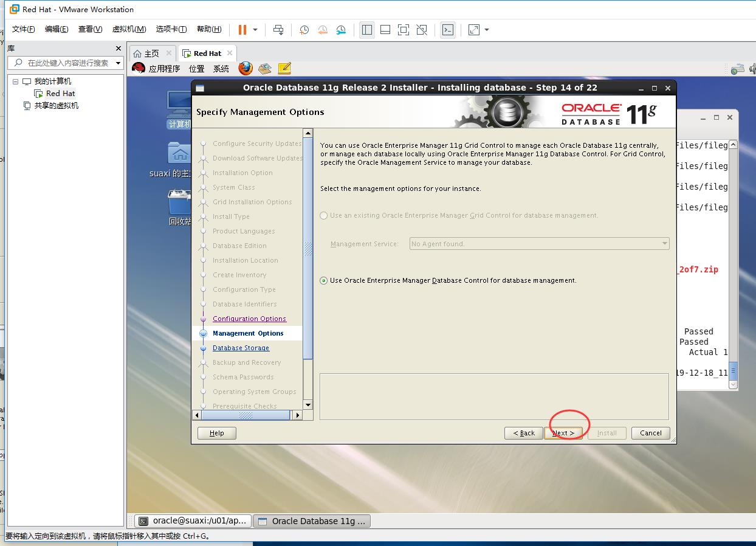The height and width of the screenshot is (546, 756).
Task: Take a snapshot of the VM
Action: 304,30
